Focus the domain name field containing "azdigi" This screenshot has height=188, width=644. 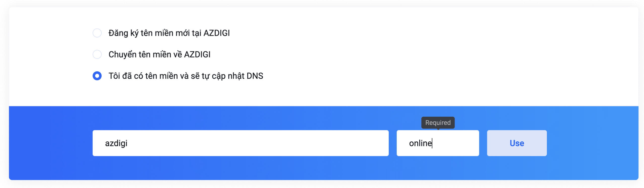(x=240, y=143)
